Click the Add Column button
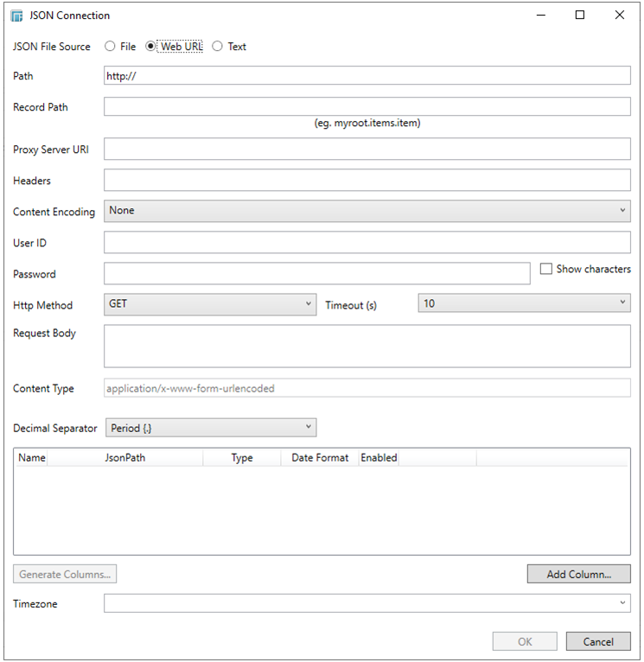 pos(578,574)
